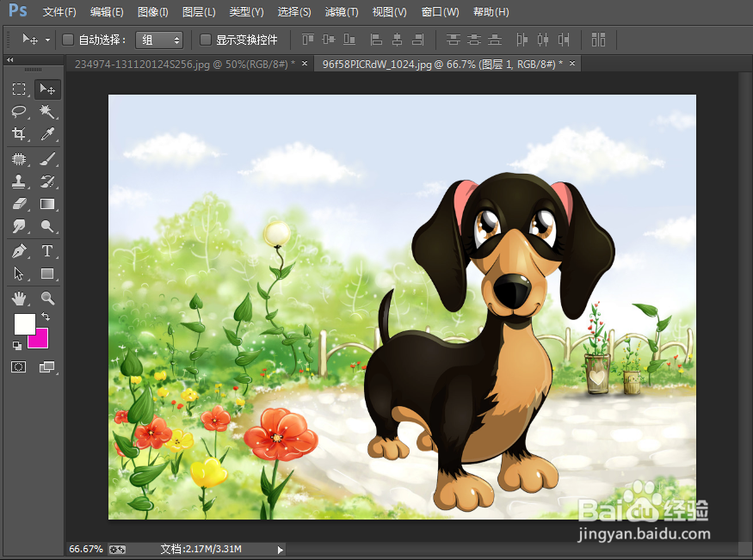
Task: Align horizontal centers of layers
Action: (397, 40)
